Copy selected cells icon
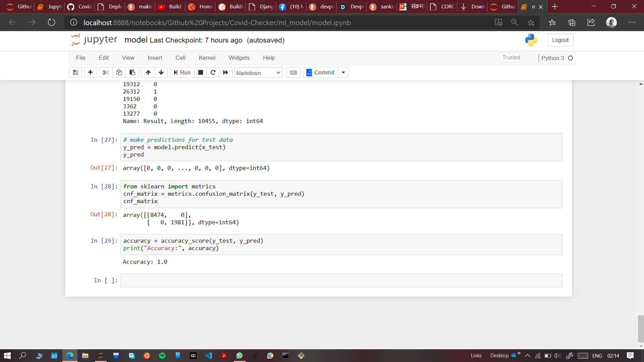 119,72
